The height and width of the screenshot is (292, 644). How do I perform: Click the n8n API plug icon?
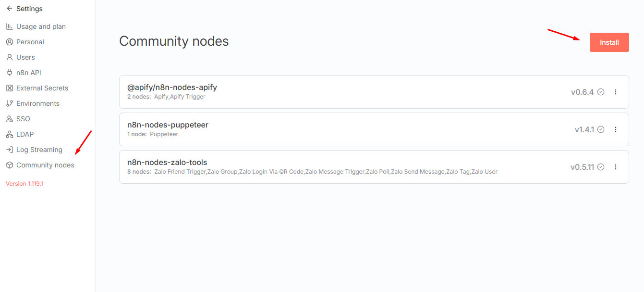9,73
